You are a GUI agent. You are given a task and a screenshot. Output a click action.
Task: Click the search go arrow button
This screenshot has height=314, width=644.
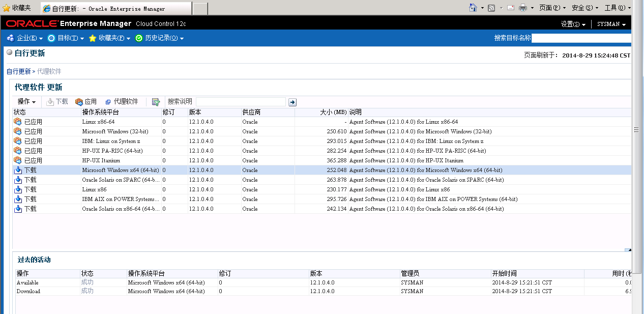(x=292, y=102)
